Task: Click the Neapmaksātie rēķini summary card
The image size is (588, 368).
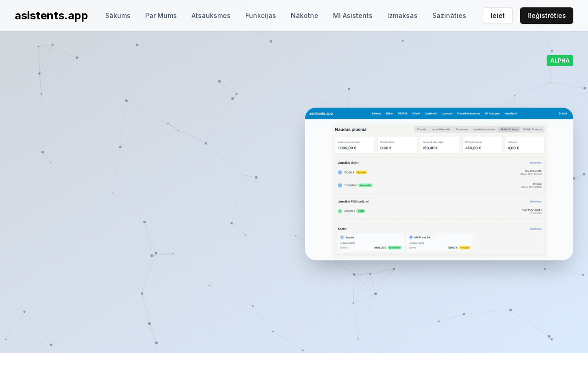Action: point(440,145)
